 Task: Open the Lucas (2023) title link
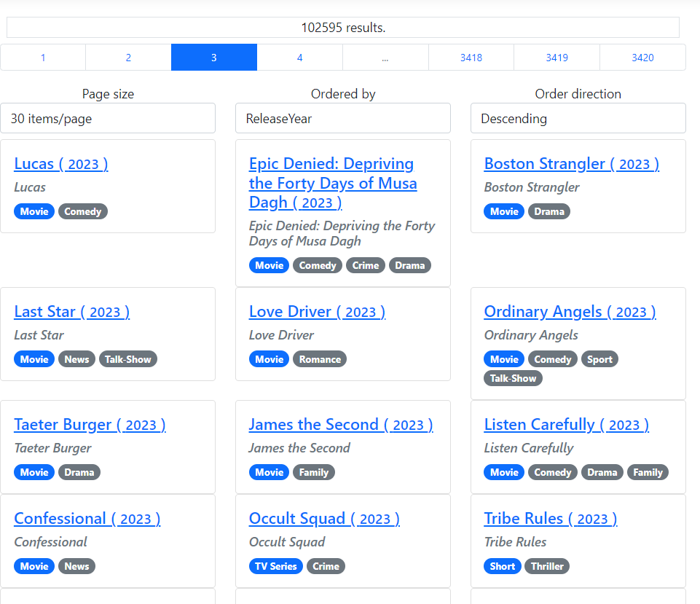point(61,164)
